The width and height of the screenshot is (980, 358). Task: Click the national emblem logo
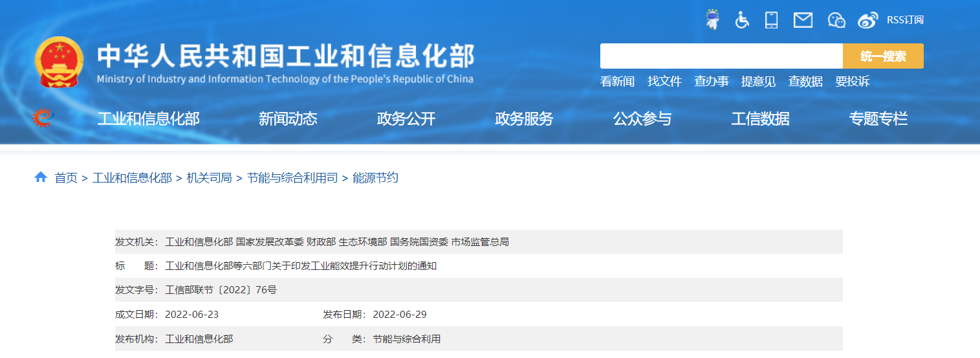point(59,62)
